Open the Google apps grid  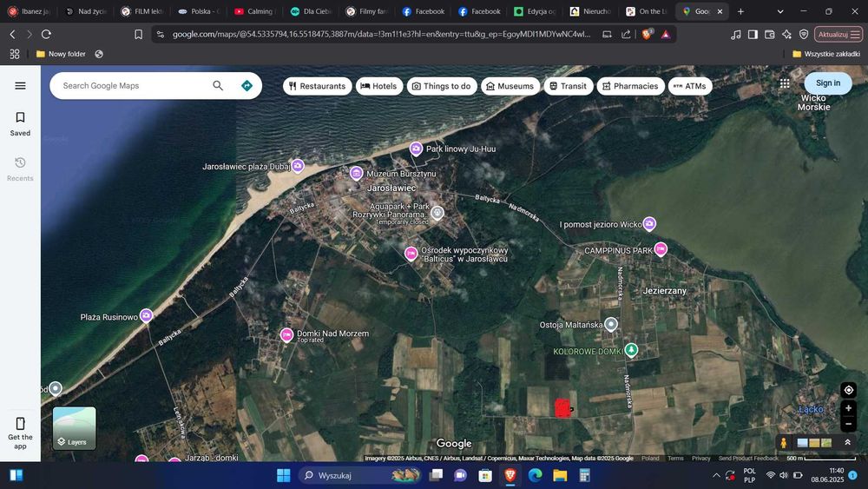785,83
